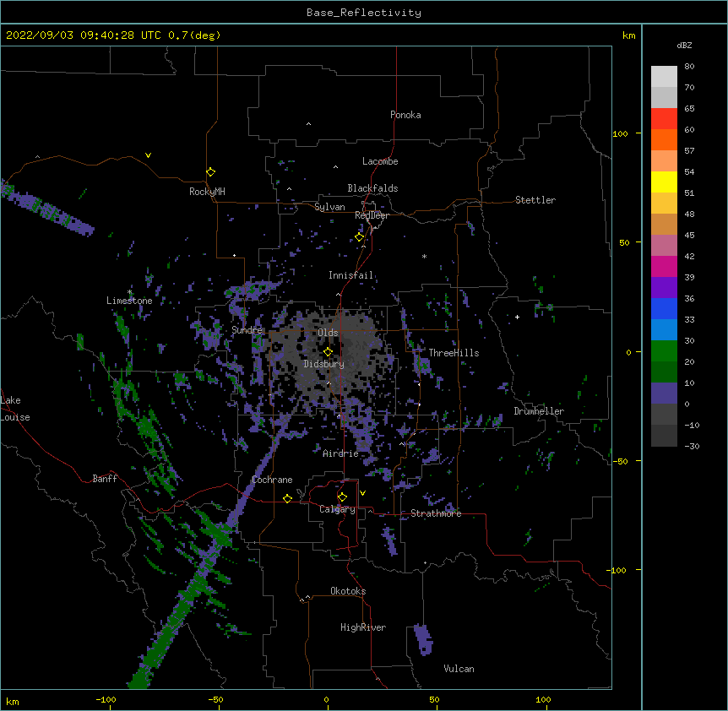Click the yellow V marker northwest of RockyMH
728x711 pixels.
click(x=148, y=155)
